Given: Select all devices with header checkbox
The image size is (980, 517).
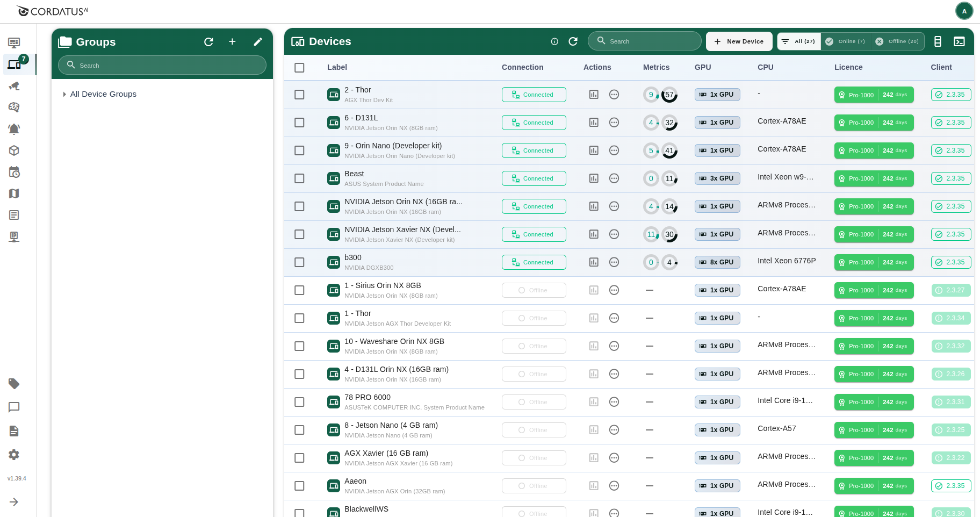Looking at the screenshot, I should 299,68.
